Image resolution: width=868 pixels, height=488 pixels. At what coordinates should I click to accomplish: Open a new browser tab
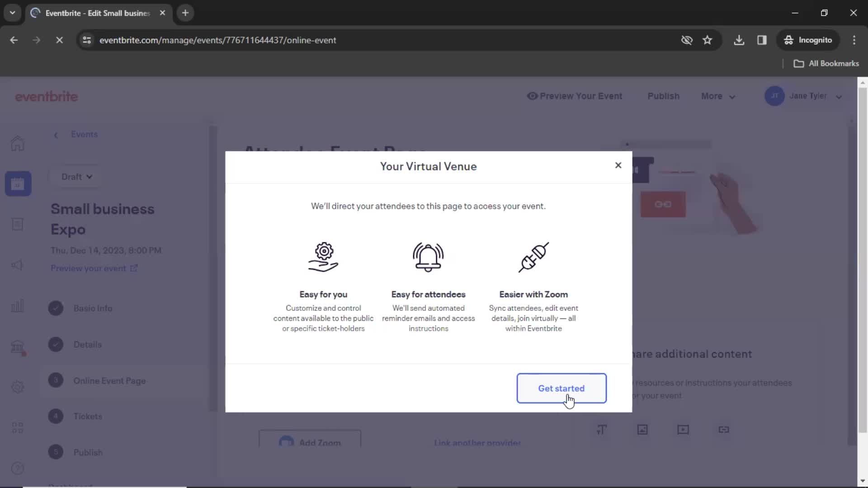pos(185,13)
